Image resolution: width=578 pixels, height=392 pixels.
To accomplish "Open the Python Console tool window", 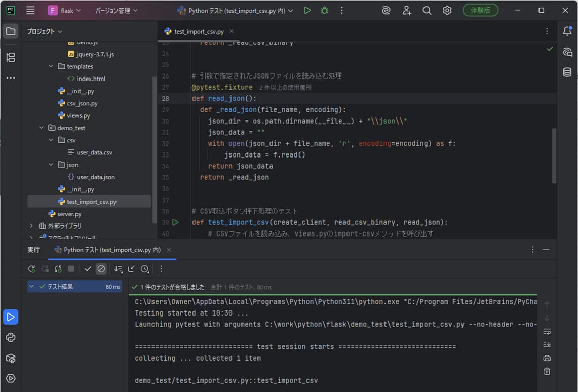I will [11, 337].
